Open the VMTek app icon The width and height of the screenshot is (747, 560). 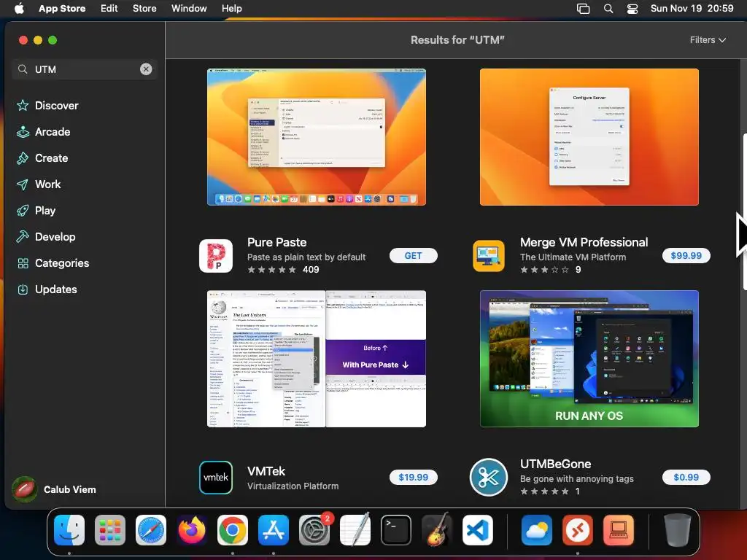click(216, 477)
